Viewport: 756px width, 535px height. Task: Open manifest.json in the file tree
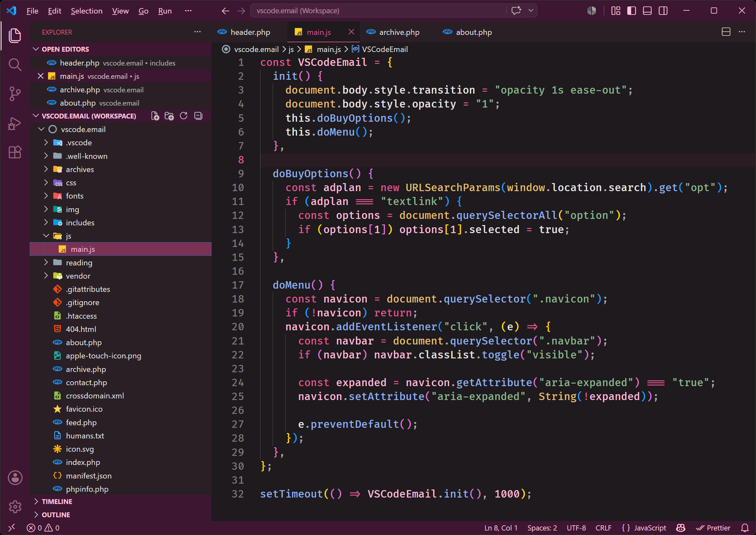coord(120,476)
